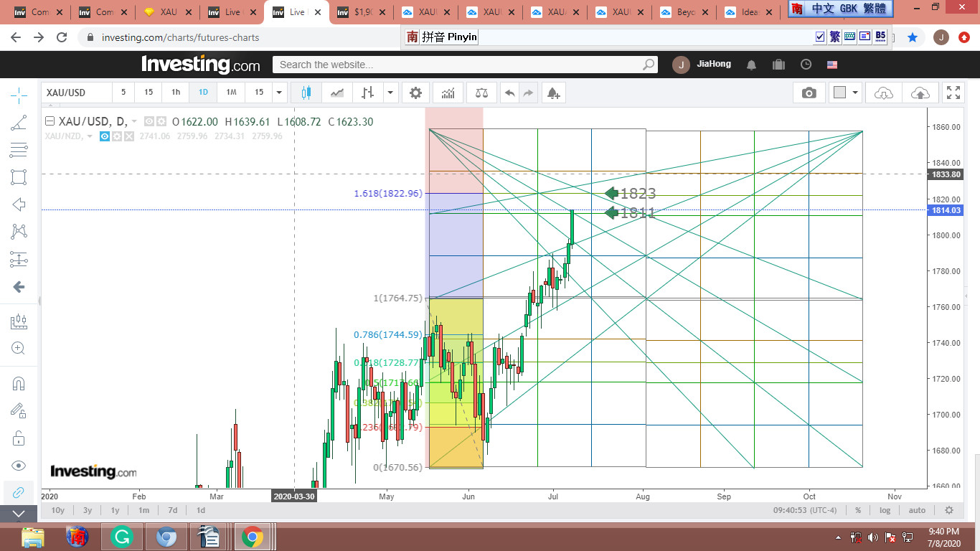The image size is (980, 551).
Task: Take a chart snapshot with camera icon
Action: click(x=809, y=93)
